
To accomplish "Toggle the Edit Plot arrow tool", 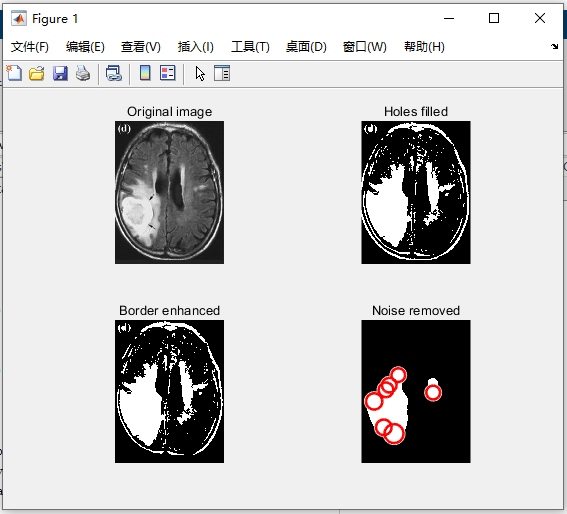I will point(200,73).
